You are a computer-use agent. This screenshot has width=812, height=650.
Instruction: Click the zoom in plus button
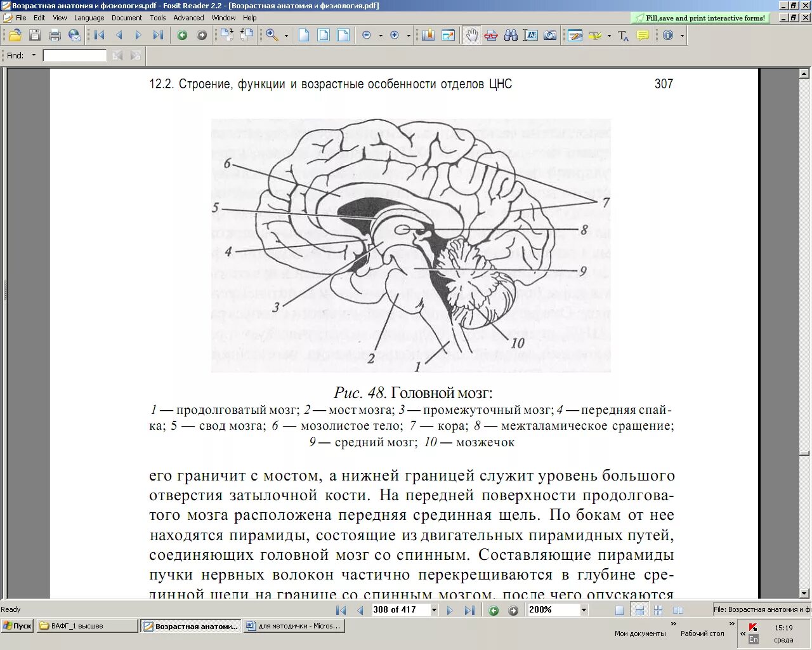[395, 36]
